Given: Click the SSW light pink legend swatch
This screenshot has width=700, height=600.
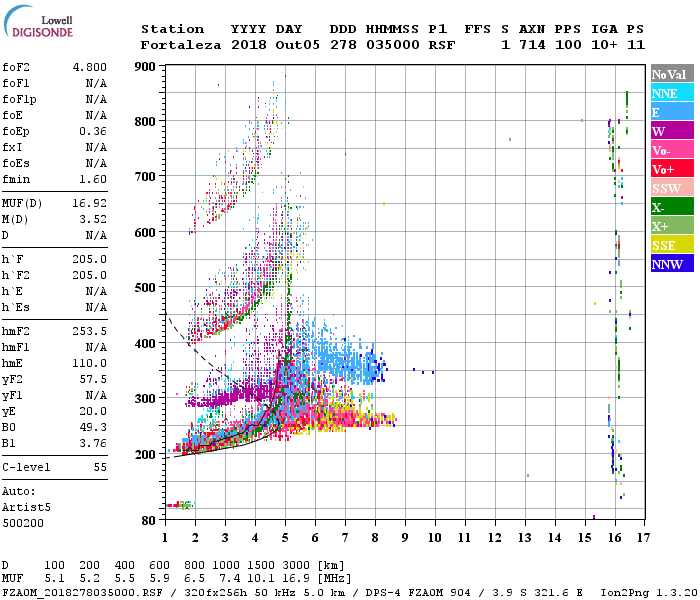Looking at the screenshot, I should click(672, 188).
